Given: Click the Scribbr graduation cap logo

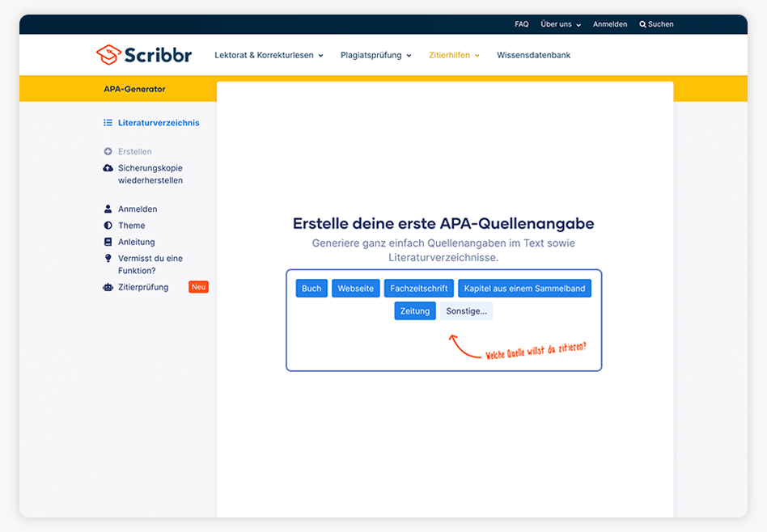Looking at the screenshot, I should click(x=108, y=55).
